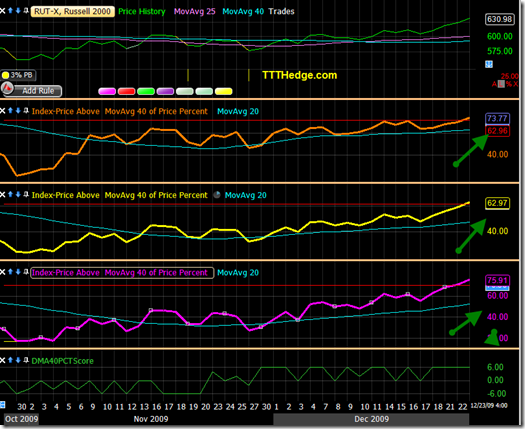Move the RUT-X price pane up
525x429 pixels.
(10, 11)
